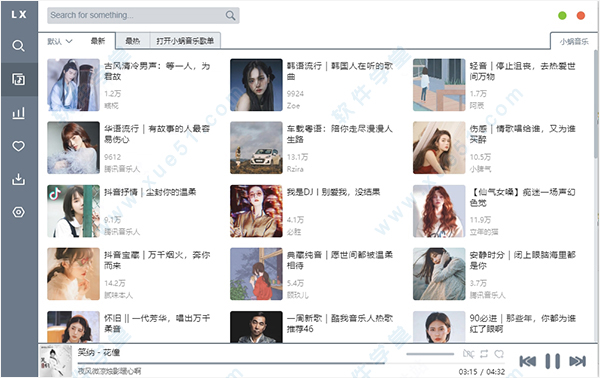Open the download page from the sidebar
The width and height of the screenshot is (600, 378).
[x=18, y=179]
